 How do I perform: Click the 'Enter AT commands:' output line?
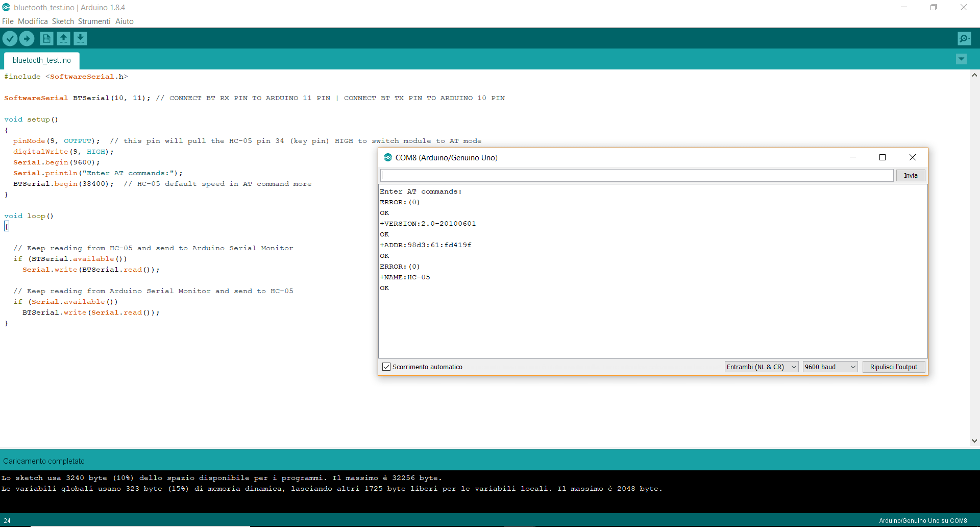pos(421,191)
